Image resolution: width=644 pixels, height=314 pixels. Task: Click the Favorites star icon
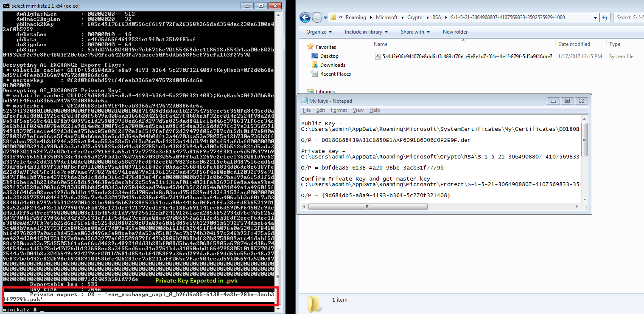pyautogui.click(x=311, y=47)
